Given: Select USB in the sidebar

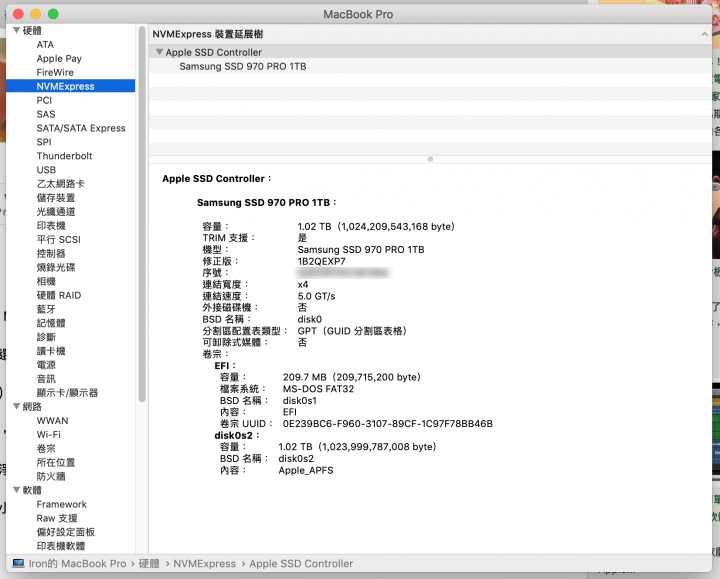Looking at the screenshot, I should (46, 170).
